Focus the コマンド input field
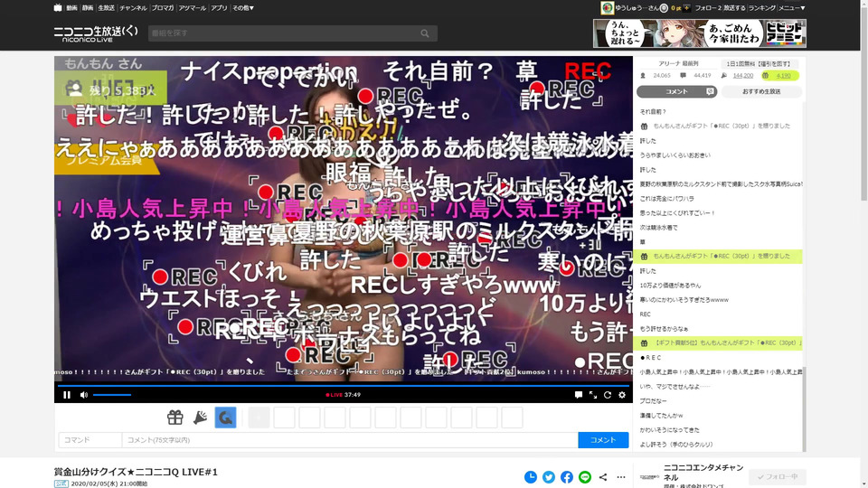This screenshot has width=868, height=488. 90,440
